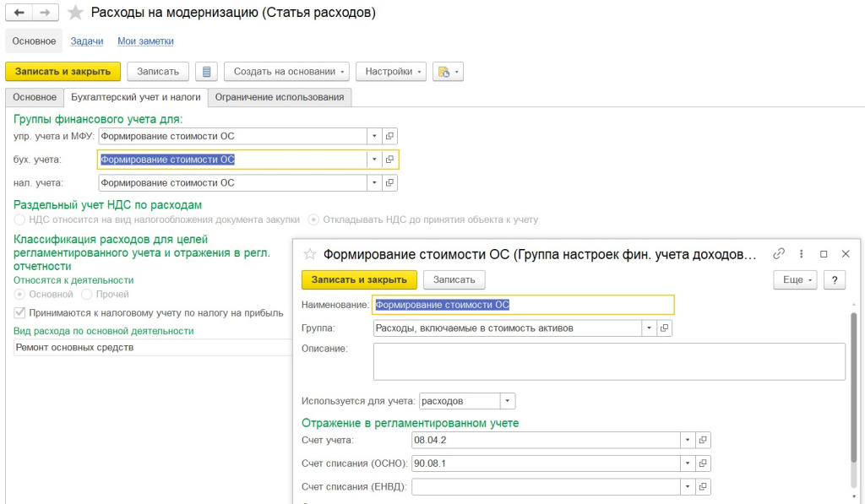
Task: Open the 'Используется для учета' dropdown
Action: click(x=508, y=401)
